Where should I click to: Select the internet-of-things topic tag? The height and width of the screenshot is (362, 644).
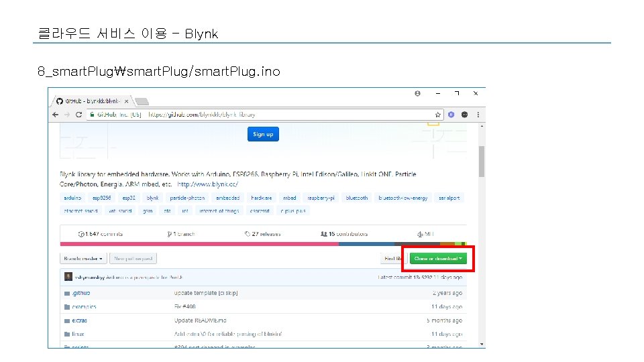tap(219, 211)
